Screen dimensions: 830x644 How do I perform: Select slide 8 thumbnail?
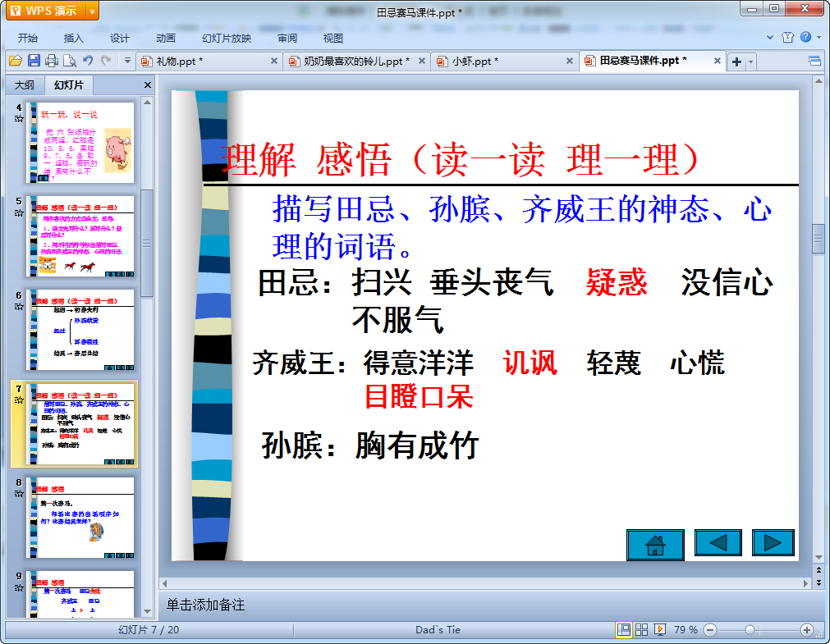(x=80, y=517)
